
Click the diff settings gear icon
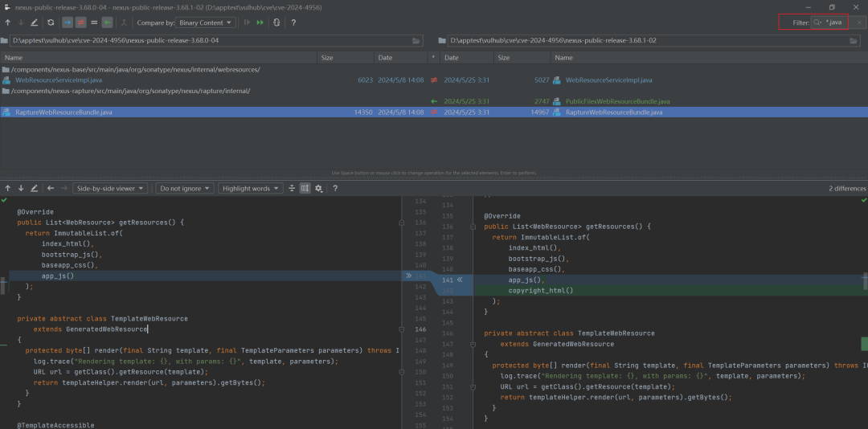319,188
